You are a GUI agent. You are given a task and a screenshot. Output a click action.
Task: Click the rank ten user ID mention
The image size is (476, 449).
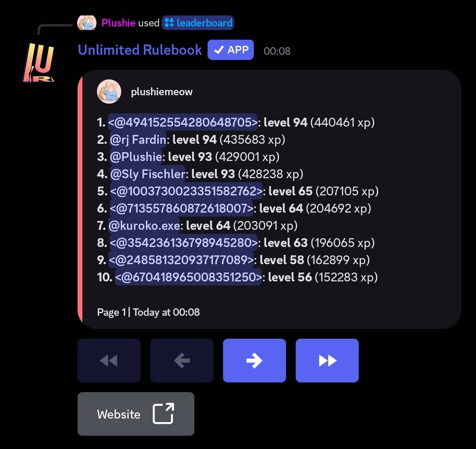point(189,277)
